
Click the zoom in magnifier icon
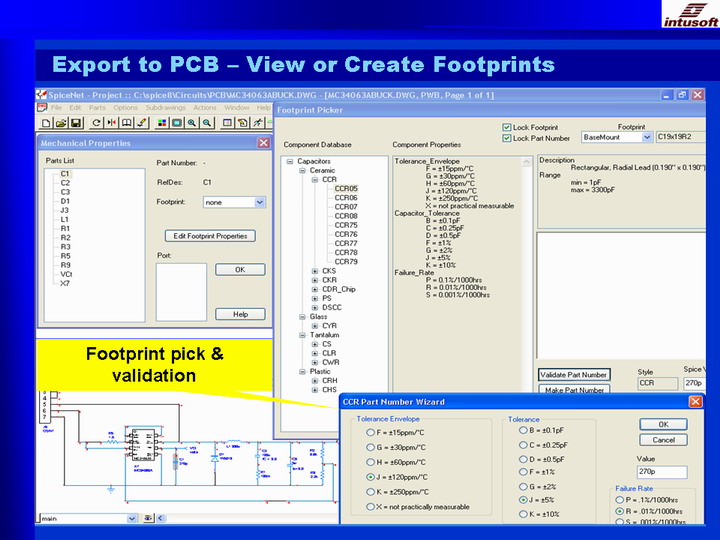pyautogui.click(x=192, y=123)
